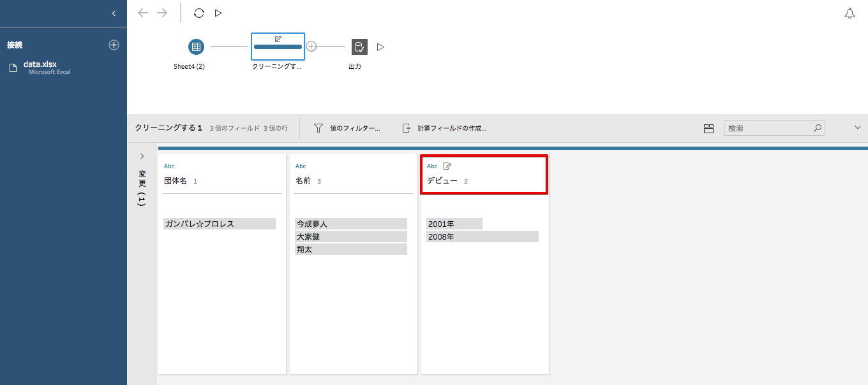This screenshot has width=868, height=385.
Task: Add a new connection with the plus icon
Action: [114, 45]
